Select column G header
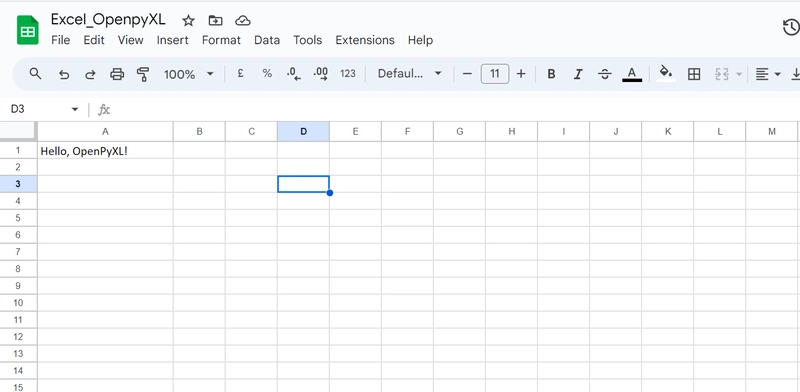This screenshot has width=800, height=392. (460, 132)
